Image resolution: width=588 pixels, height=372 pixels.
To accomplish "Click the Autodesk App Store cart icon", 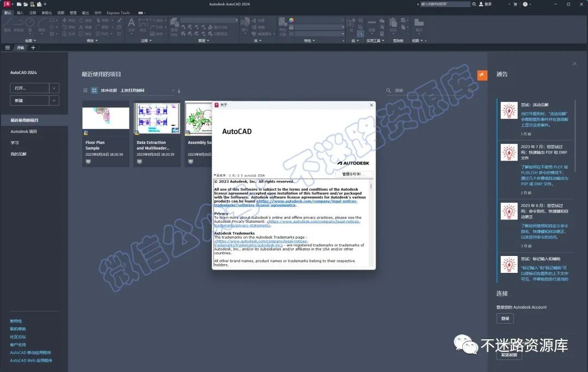I will 515,4.
